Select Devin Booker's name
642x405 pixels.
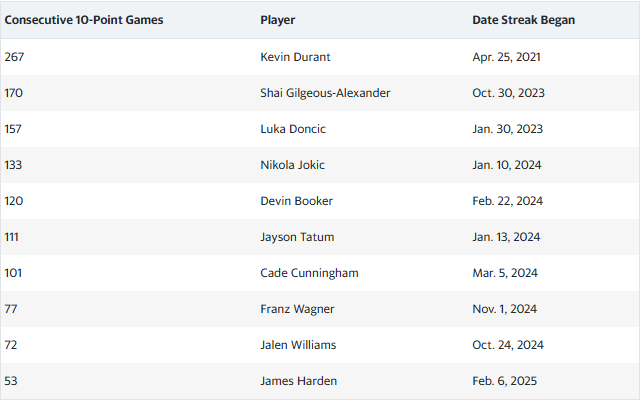coord(296,201)
